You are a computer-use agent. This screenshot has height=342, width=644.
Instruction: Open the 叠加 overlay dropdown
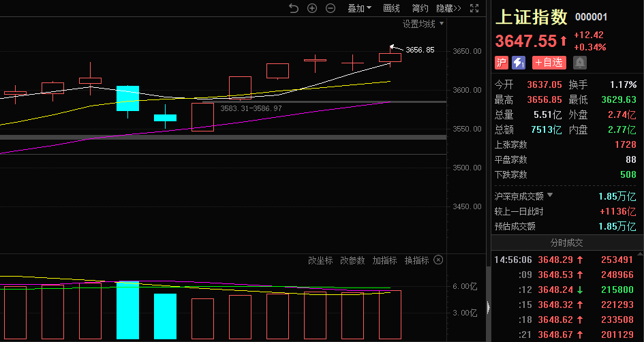pos(359,8)
